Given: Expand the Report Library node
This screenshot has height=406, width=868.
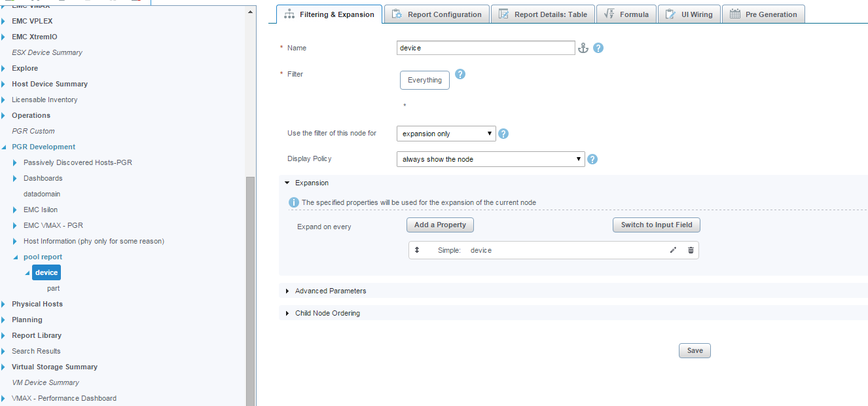Looking at the screenshot, I should [3, 335].
